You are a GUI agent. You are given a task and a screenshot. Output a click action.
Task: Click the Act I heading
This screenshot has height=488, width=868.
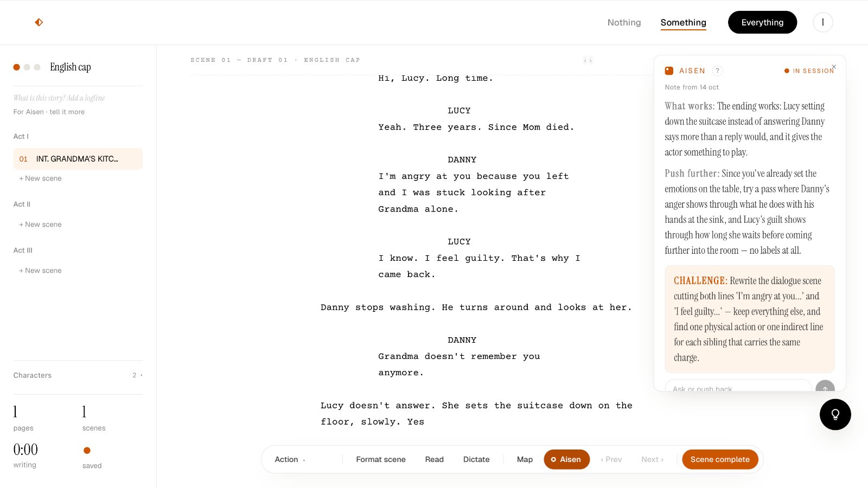[x=21, y=137]
